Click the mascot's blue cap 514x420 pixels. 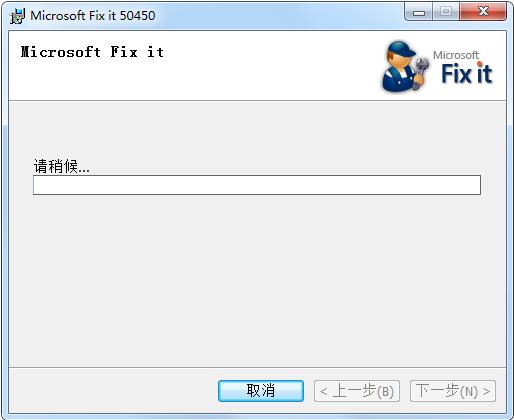pyautogui.click(x=402, y=49)
